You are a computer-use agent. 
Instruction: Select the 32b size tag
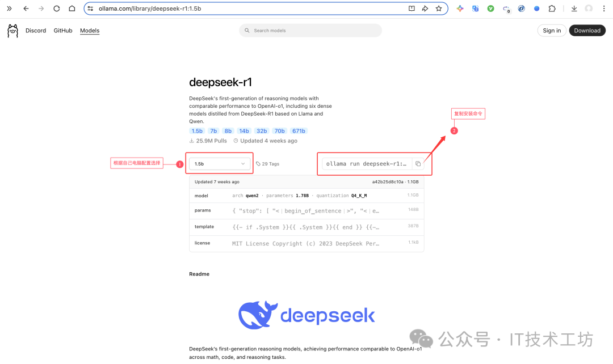click(x=262, y=131)
